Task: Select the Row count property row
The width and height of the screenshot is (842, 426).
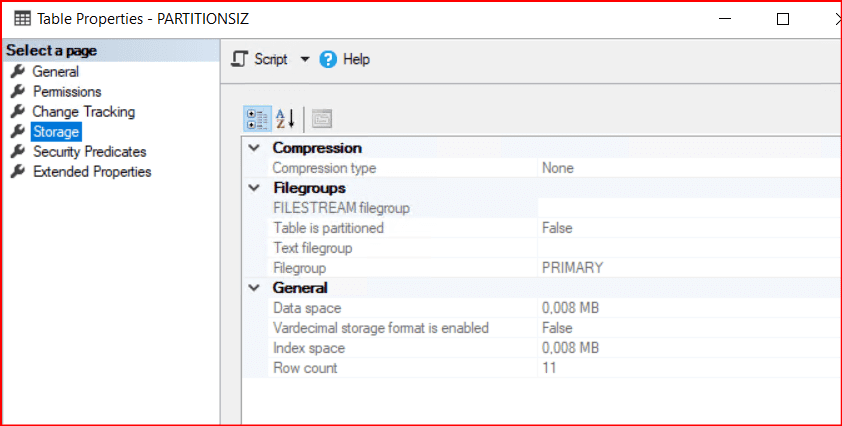Action: [305, 368]
